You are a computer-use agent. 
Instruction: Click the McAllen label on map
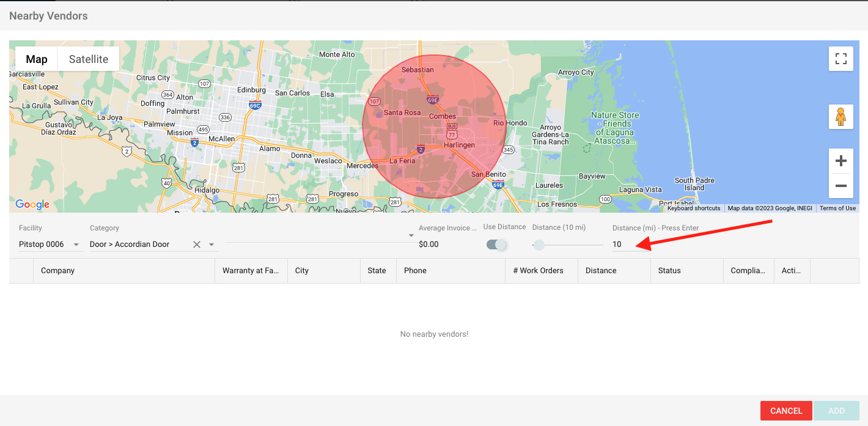(221, 139)
